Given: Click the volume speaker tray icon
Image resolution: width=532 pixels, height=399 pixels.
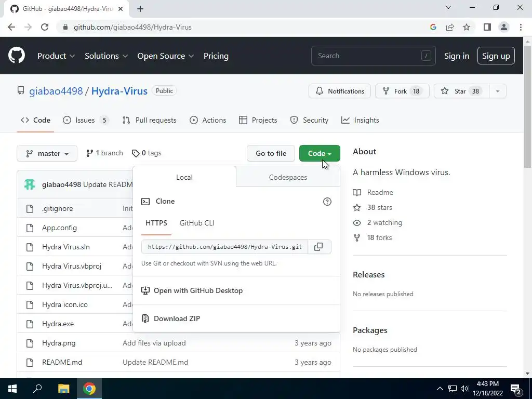Looking at the screenshot, I should (x=464, y=389).
